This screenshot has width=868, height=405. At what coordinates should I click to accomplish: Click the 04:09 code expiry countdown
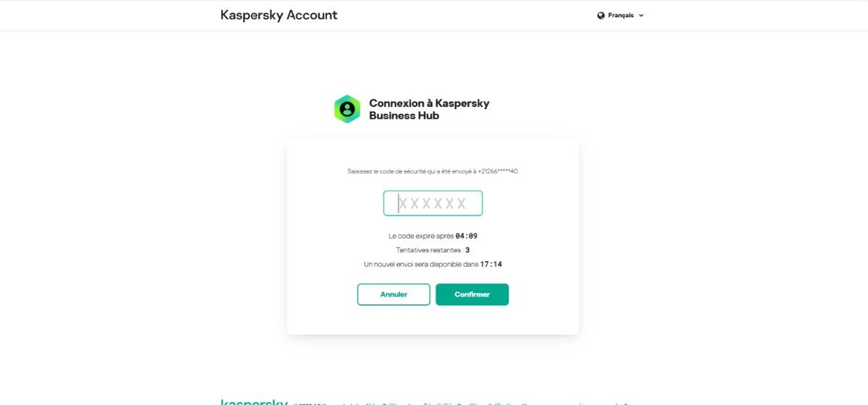[467, 236]
